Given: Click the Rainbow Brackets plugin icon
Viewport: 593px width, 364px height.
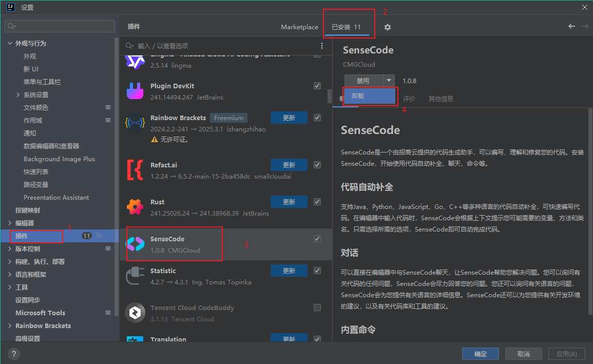Looking at the screenshot, I should [x=135, y=123].
